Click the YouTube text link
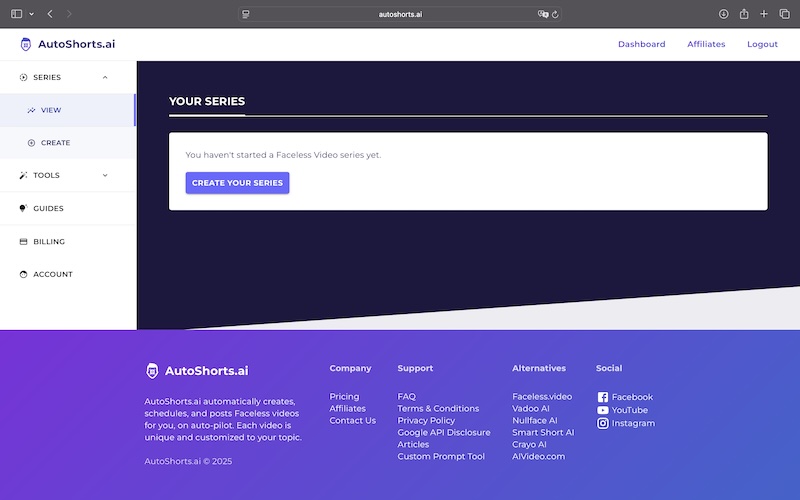This screenshot has width=800, height=500. pyautogui.click(x=630, y=410)
